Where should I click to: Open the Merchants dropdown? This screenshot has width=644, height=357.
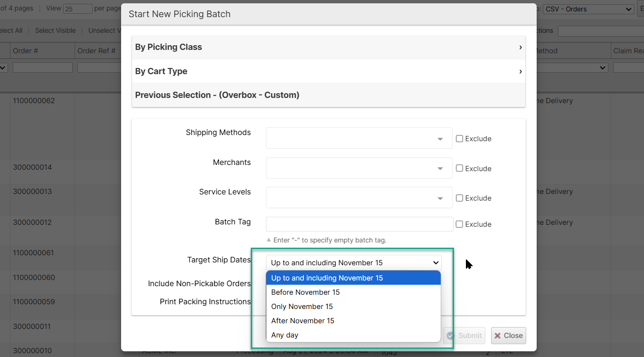tap(359, 168)
